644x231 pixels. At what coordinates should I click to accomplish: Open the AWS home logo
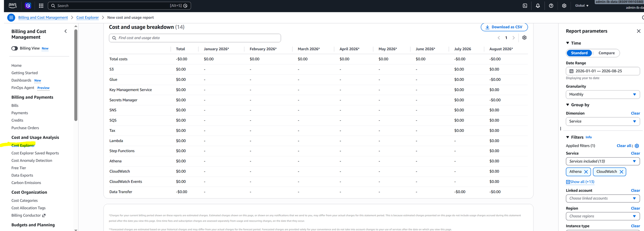[13, 5]
